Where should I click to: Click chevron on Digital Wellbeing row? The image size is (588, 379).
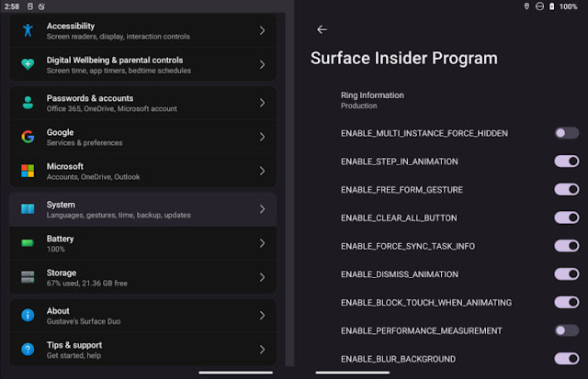(262, 64)
